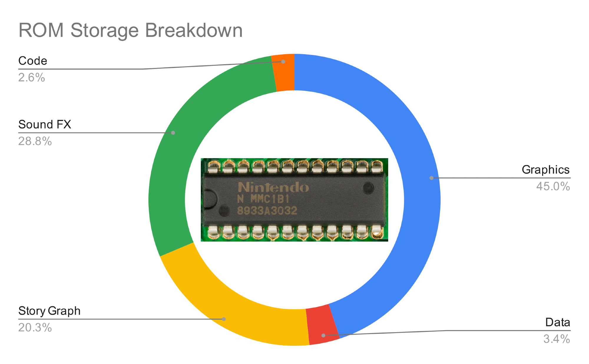Click the chart title ROM Storage Breakdown
This screenshot has width=589, height=364.
click(130, 30)
